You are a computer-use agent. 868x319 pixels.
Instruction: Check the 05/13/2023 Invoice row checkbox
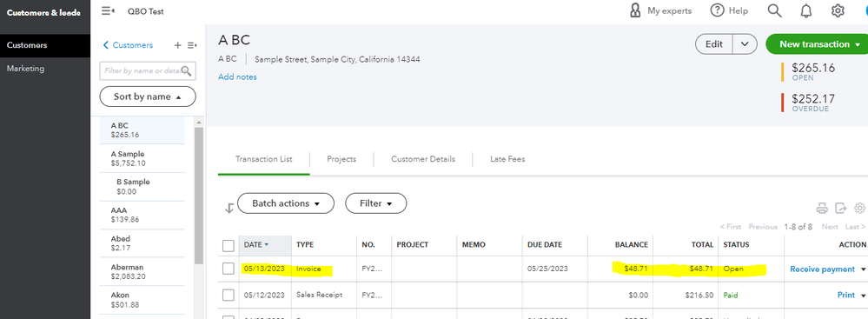point(228,269)
